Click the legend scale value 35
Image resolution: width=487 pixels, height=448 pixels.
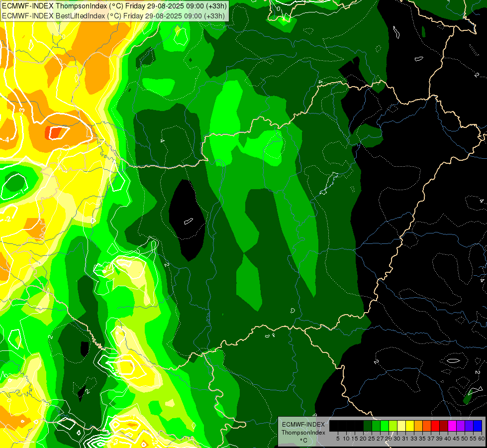423,439
